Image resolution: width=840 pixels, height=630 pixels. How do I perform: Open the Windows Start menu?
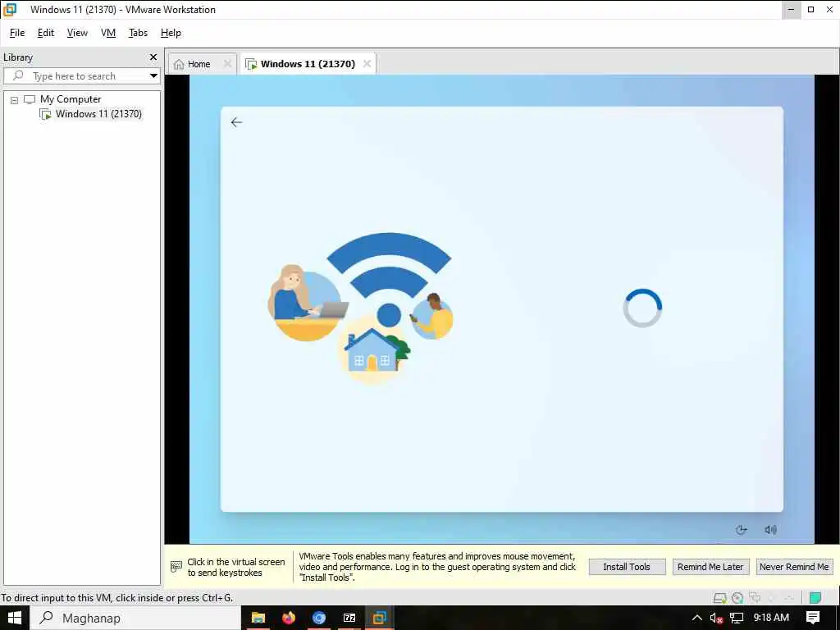coord(14,619)
